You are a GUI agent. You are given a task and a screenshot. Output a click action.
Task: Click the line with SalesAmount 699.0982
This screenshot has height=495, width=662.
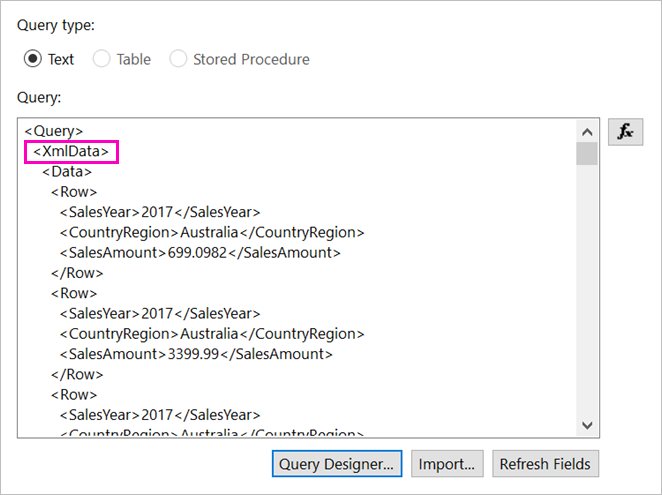pyautogui.click(x=200, y=253)
